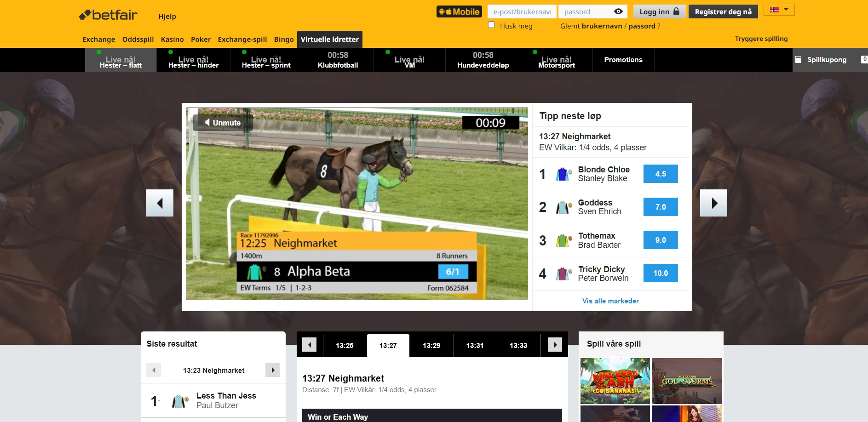This screenshot has height=422, width=868.
Task: Click the Betfair logo
Action: 108,15
